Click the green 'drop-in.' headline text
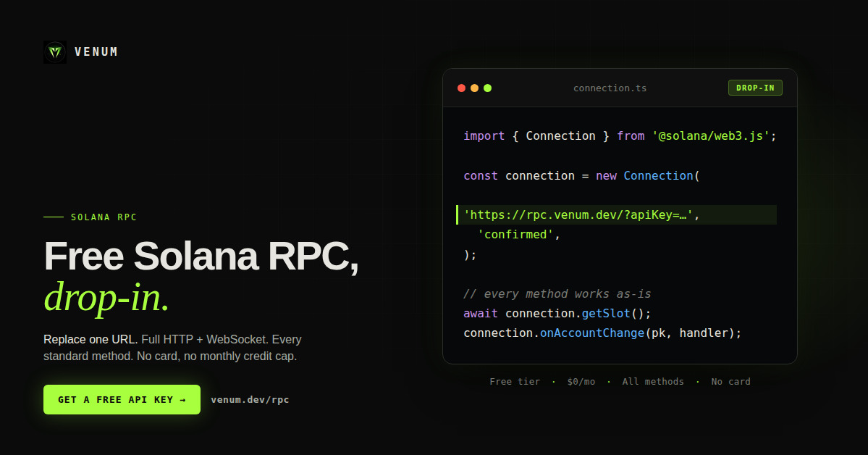 (x=106, y=298)
